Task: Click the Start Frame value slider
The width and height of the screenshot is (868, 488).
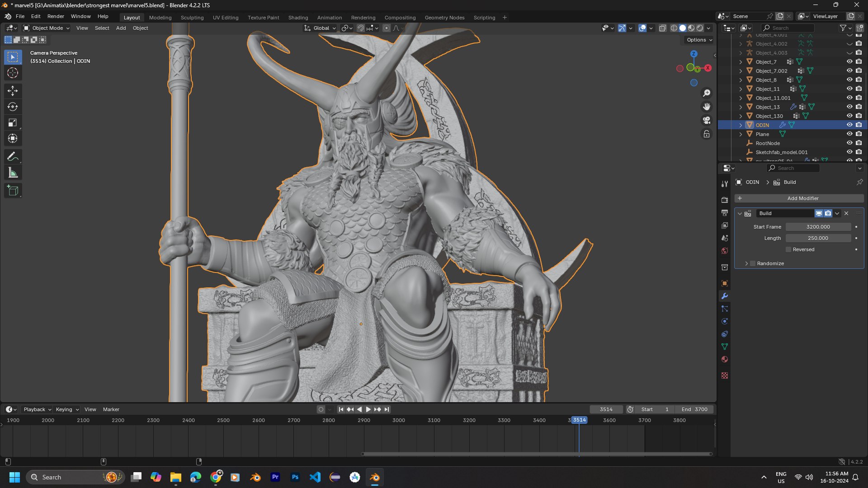Action: (818, 227)
